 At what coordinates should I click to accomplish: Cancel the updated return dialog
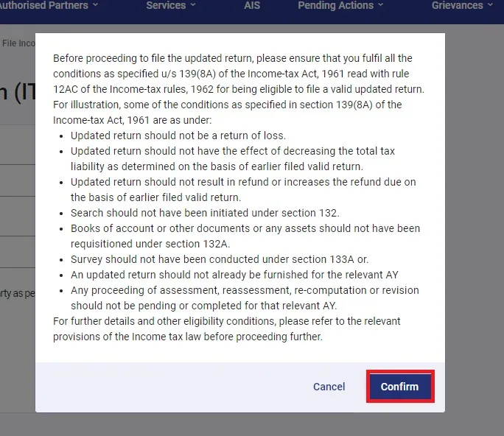(329, 387)
